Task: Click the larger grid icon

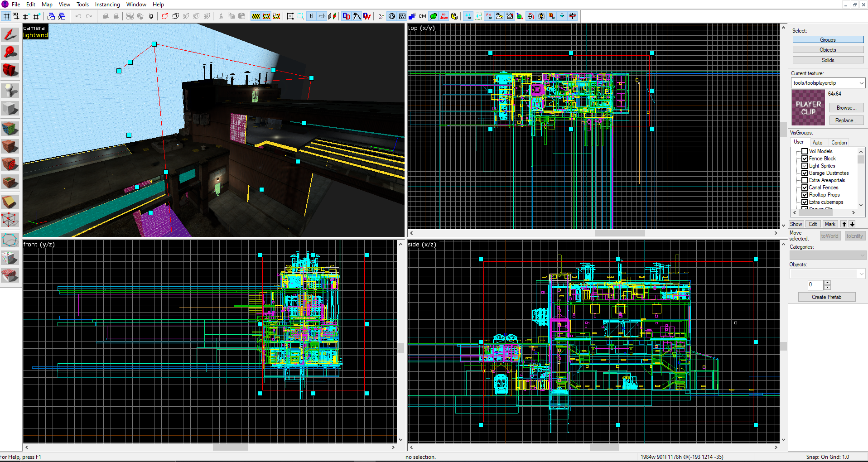Action: point(36,16)
